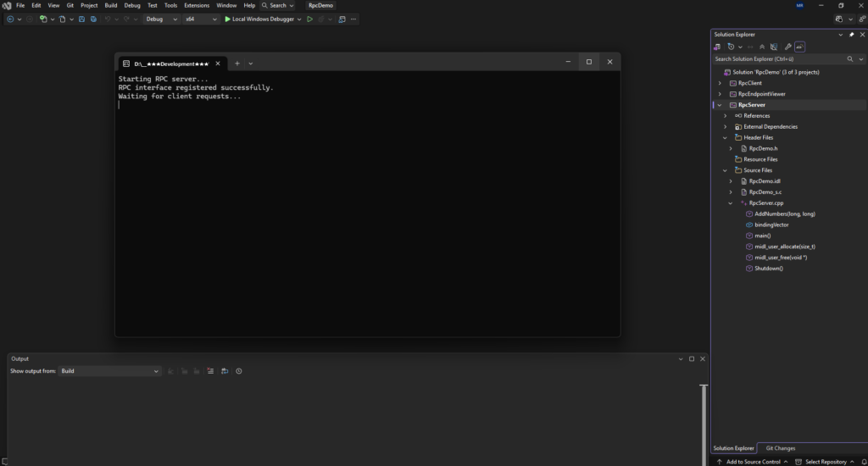Select RpcDemo_s.c file

[x=765, y=192]
